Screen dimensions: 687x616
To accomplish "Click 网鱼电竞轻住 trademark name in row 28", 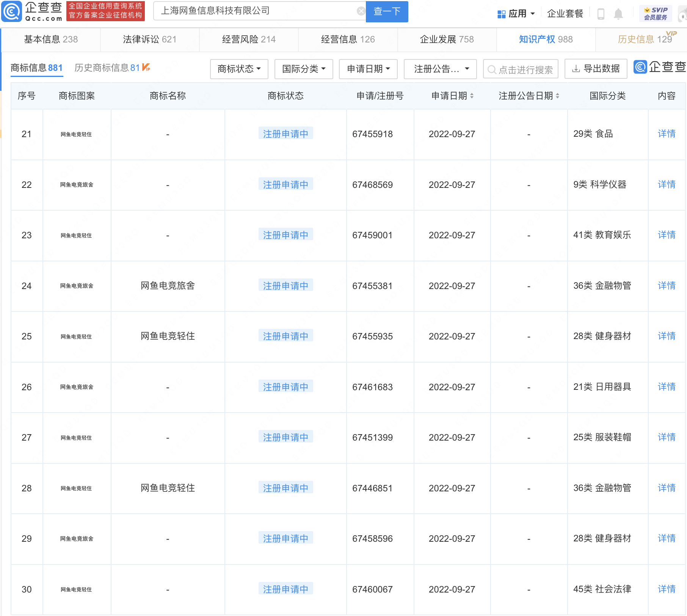I will pyautogui.click(x=168, y=488).
